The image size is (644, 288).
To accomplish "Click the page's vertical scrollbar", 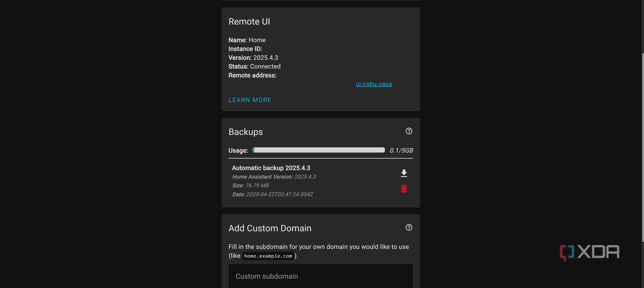I will (642, 147).
